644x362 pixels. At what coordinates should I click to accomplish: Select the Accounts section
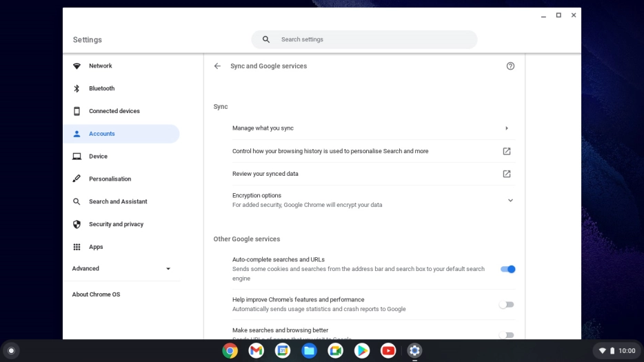click(x=121, y=134)
